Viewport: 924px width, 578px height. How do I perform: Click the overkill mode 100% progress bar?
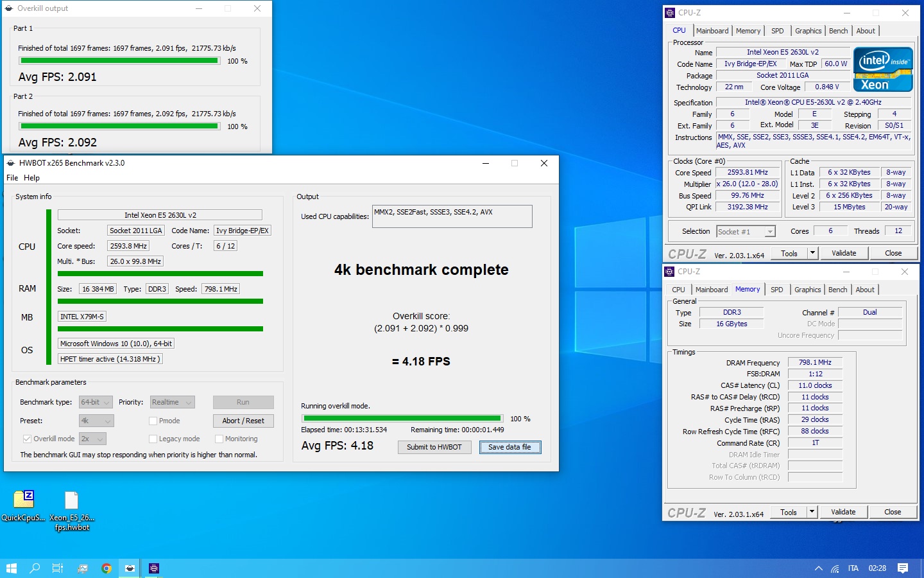[402, 419]
